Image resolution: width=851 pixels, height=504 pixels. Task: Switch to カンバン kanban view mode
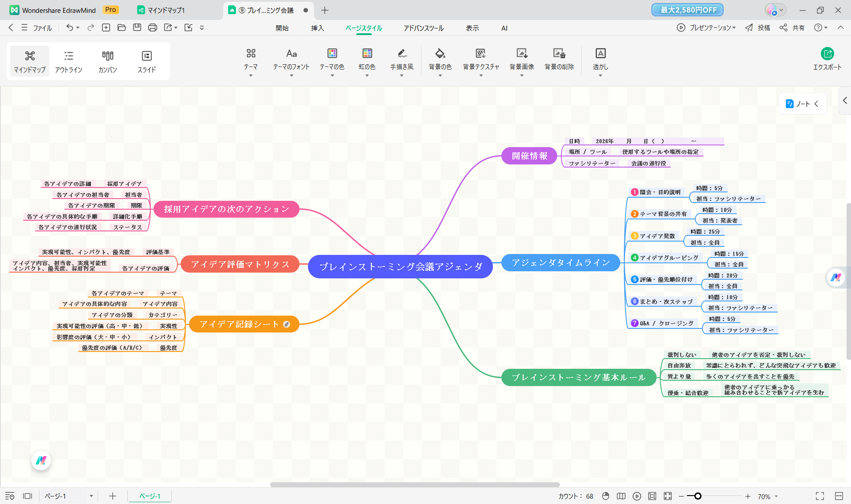click(x=107, y=61)
